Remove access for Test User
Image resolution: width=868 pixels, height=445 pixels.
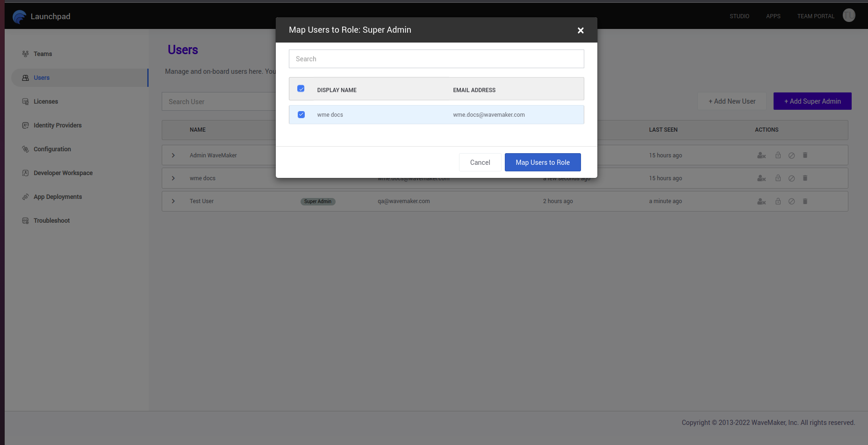click(761, 201)
